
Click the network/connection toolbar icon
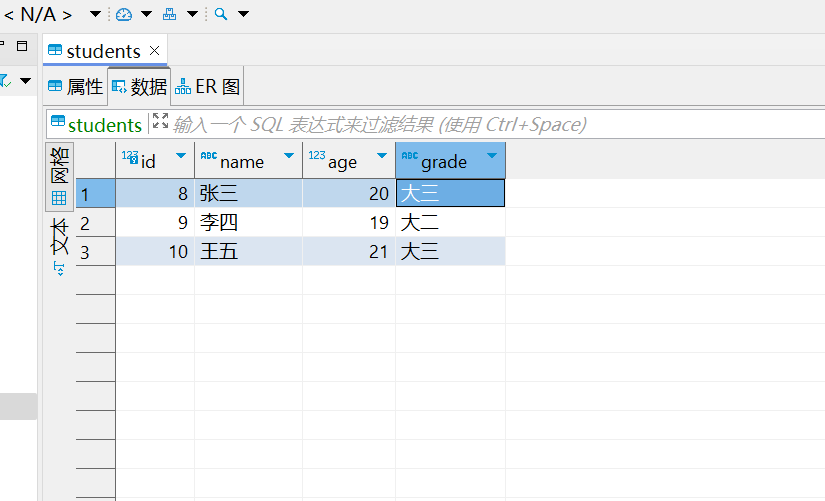pos(169,14)
